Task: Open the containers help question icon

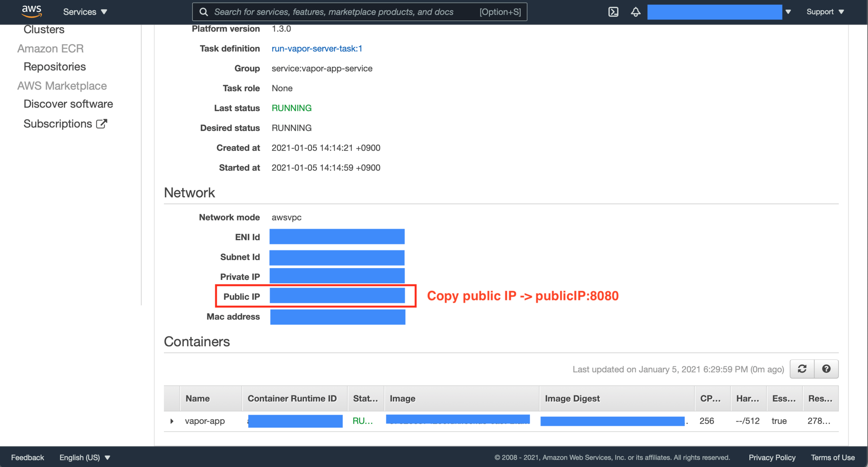Action: 826,369
